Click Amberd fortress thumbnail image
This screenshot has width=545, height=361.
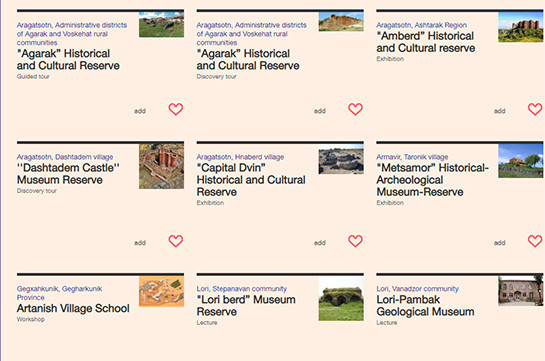(x=521, y=27)
